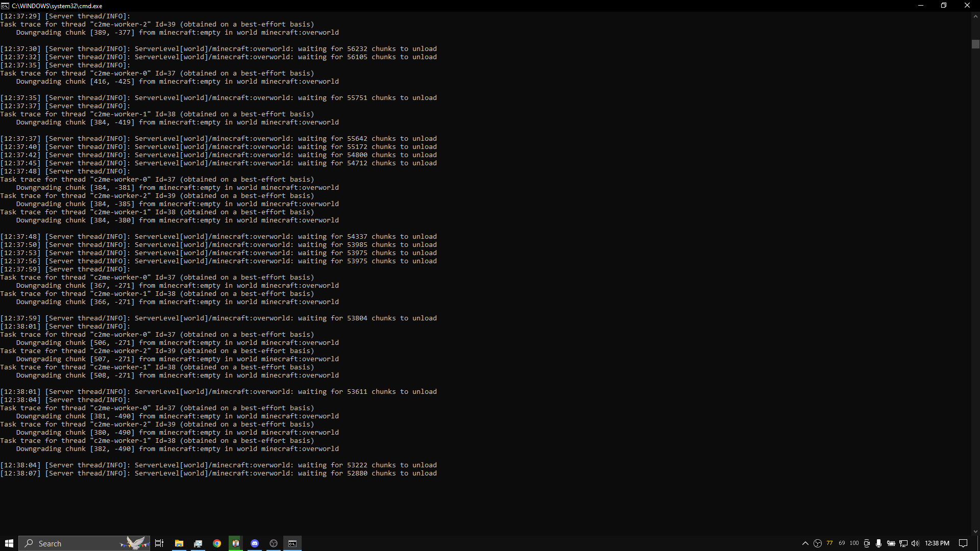Open Discord from the taskbar
Screen dimensions: 980x551
[x=255, y=543]
